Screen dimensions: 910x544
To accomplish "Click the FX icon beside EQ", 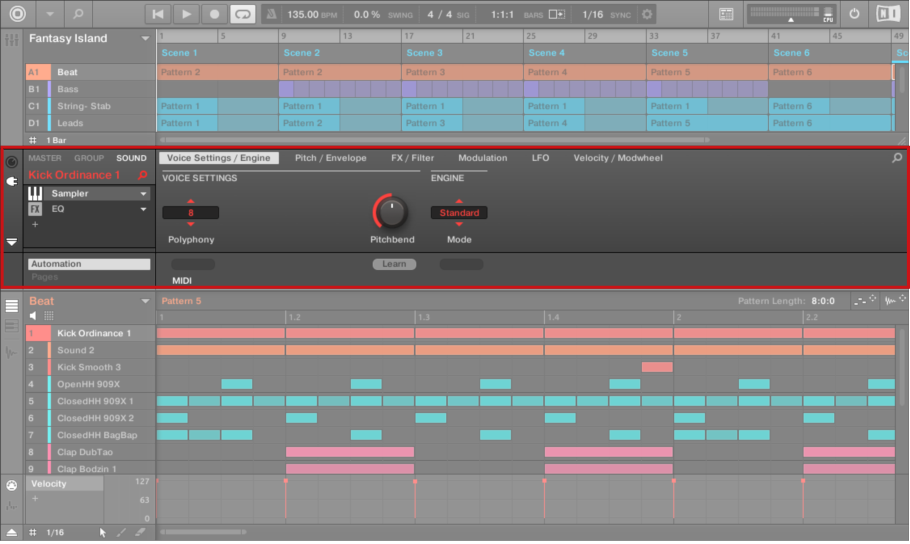I will (x=35, y=210).
